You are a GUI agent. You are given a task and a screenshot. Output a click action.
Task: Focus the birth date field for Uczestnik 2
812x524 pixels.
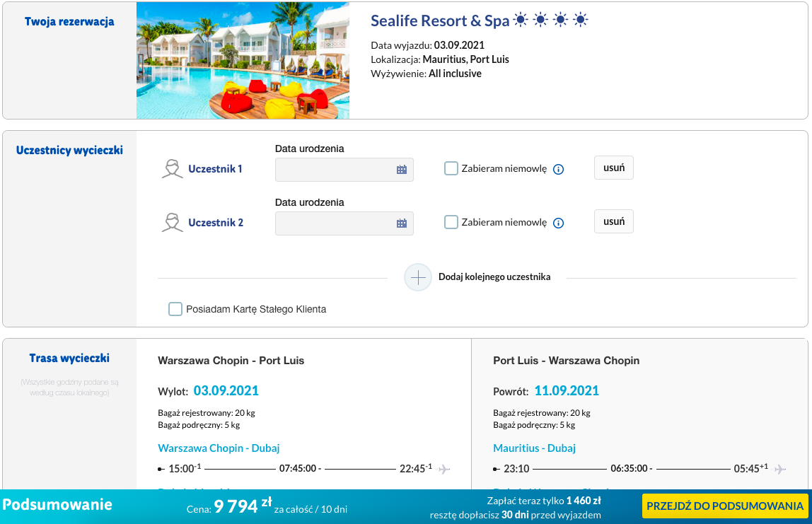(335, 223)
